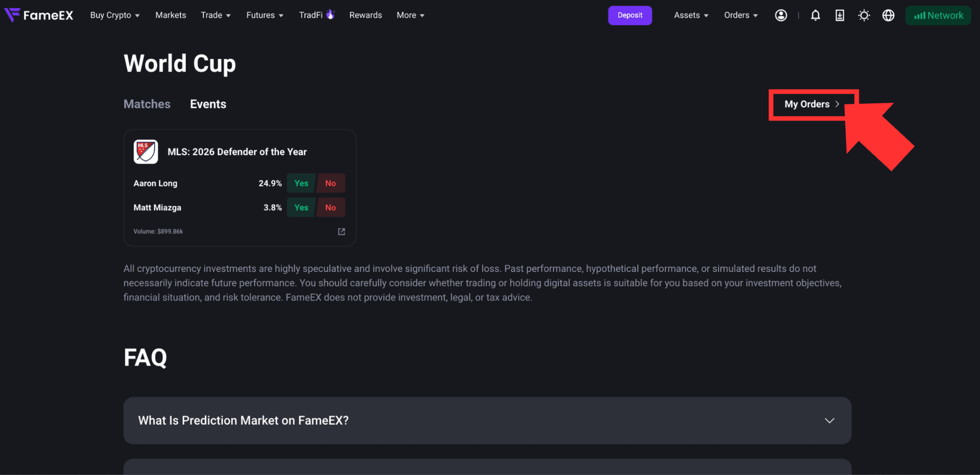The height and width of the screenshot is (475, 980).
Task: Expand the More dropdown menu
Action: (411, 15)
